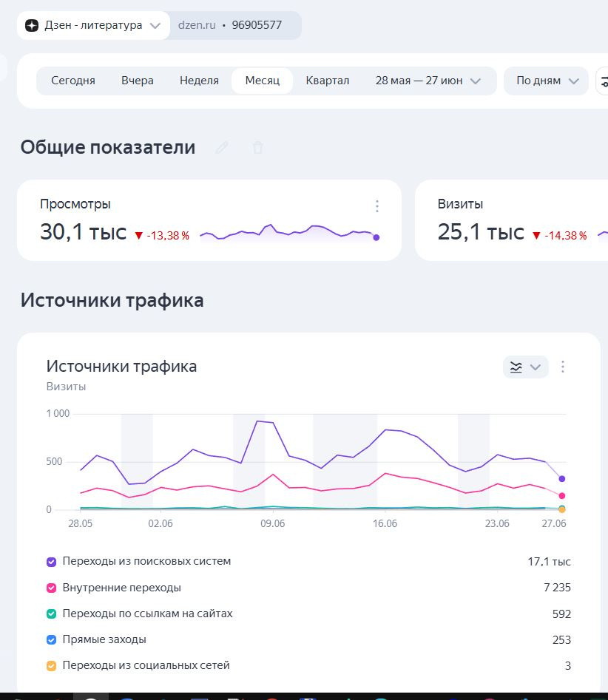Toggle Внутренние переходы checkbox
Image resolution: width=608 pixels, height=700 pixels.
51,588
